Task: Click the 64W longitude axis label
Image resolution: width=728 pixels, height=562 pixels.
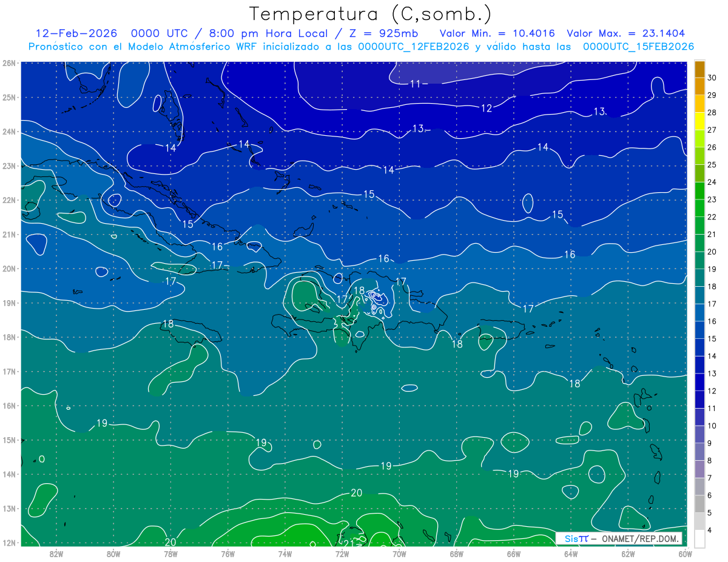Action: pyautogui.click(x=571, y=554)
